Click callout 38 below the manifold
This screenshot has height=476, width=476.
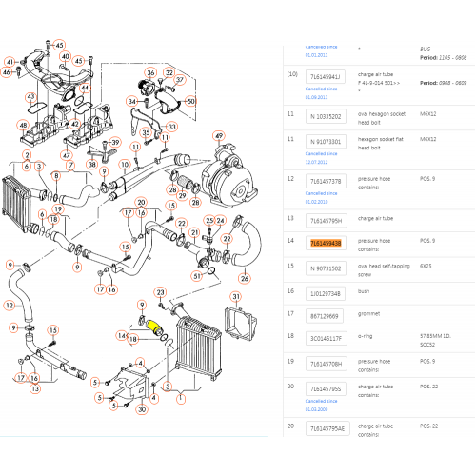pos(91,164)
